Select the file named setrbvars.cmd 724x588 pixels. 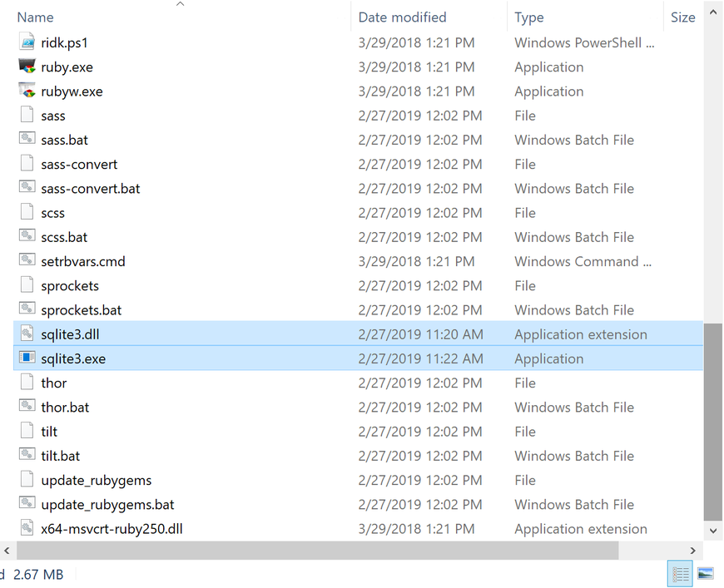tap(83, 261)
